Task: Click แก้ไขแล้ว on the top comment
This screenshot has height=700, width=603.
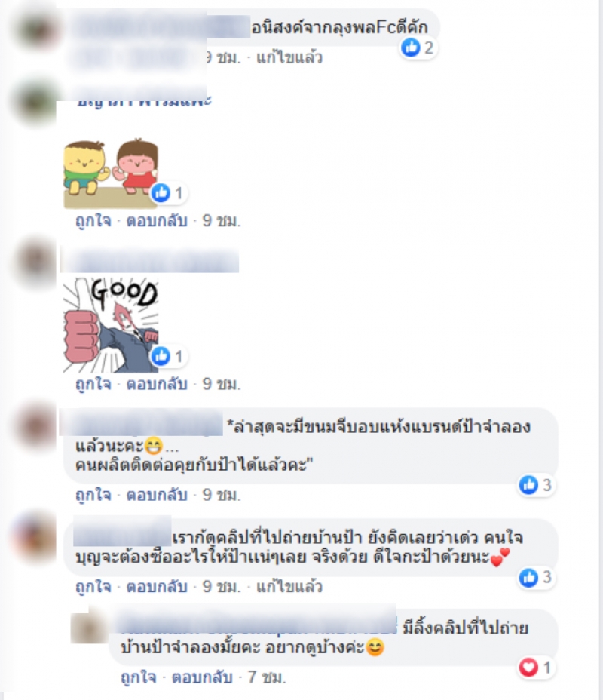Action: [x=289, y=57]
